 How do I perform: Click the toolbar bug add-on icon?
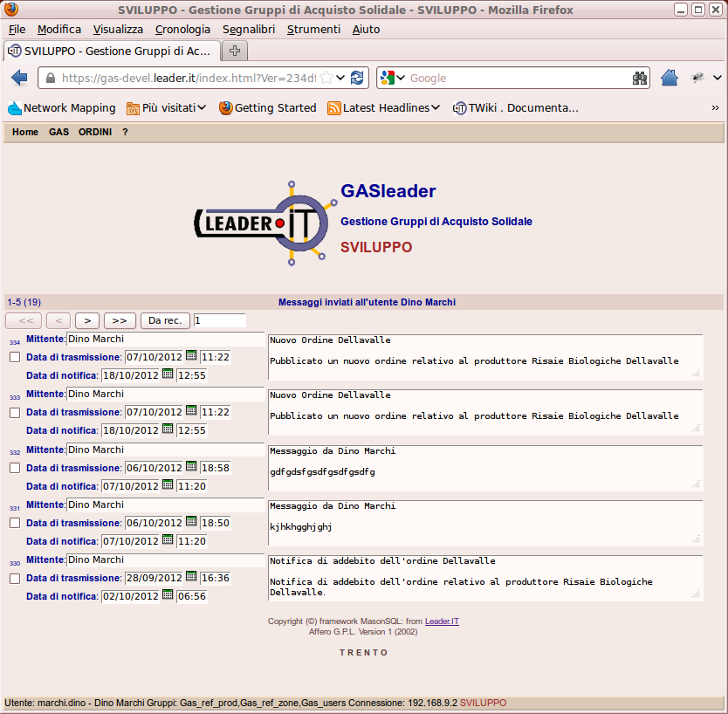click(x=697, y=78)
